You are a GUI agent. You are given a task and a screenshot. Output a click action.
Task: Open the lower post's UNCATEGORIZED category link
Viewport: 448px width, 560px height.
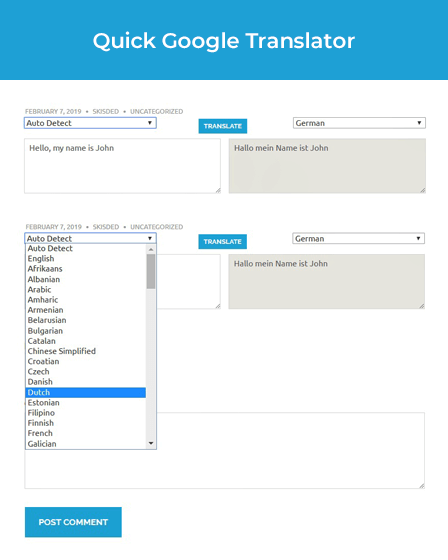[156, 227]
